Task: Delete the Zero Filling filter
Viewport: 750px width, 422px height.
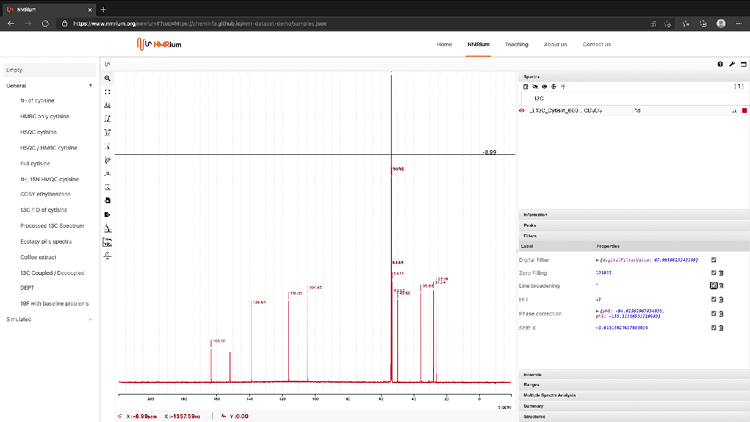Action: (722, 272)
